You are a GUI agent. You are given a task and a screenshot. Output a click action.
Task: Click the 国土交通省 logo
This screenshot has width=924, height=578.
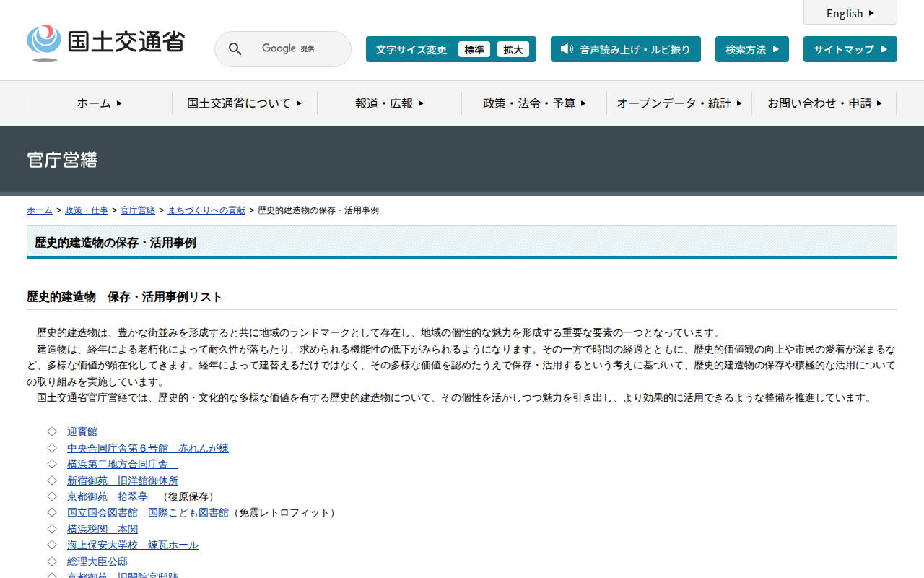click(x=106, y=43)
